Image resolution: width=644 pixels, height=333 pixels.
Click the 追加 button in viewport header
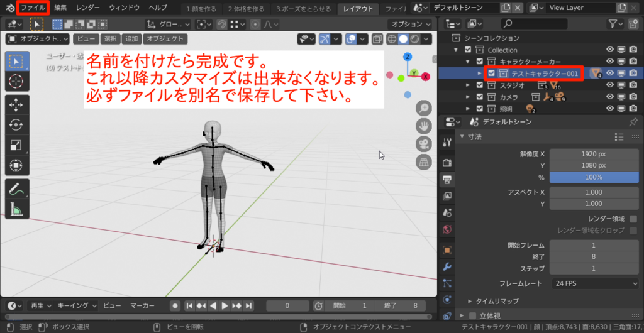131,39
